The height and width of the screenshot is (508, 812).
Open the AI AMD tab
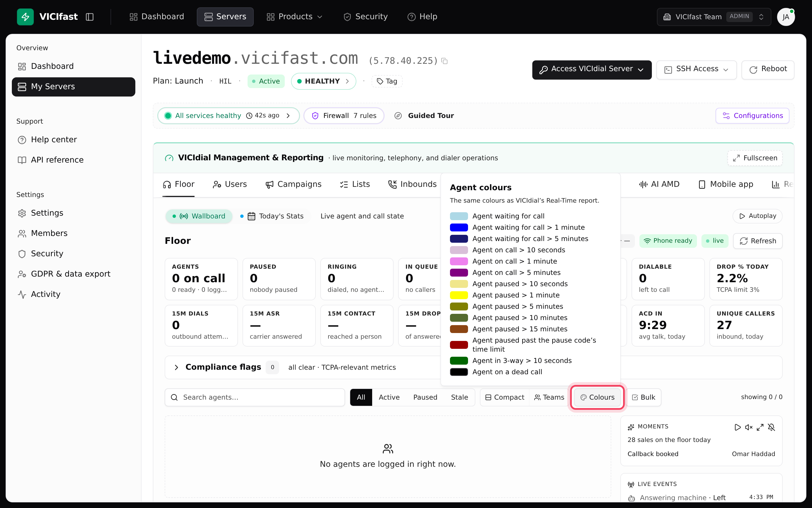click(x=659, y=184)
